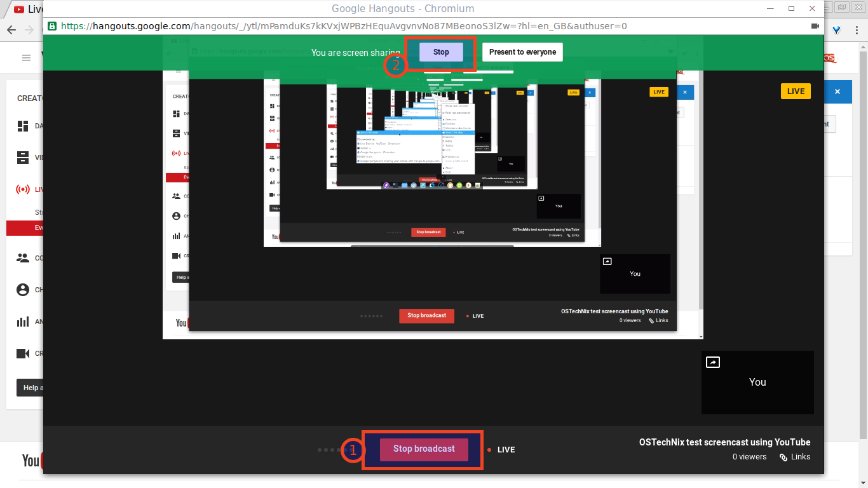Open Video Manager icon in Creator Studio sidebar

[23, 158]
